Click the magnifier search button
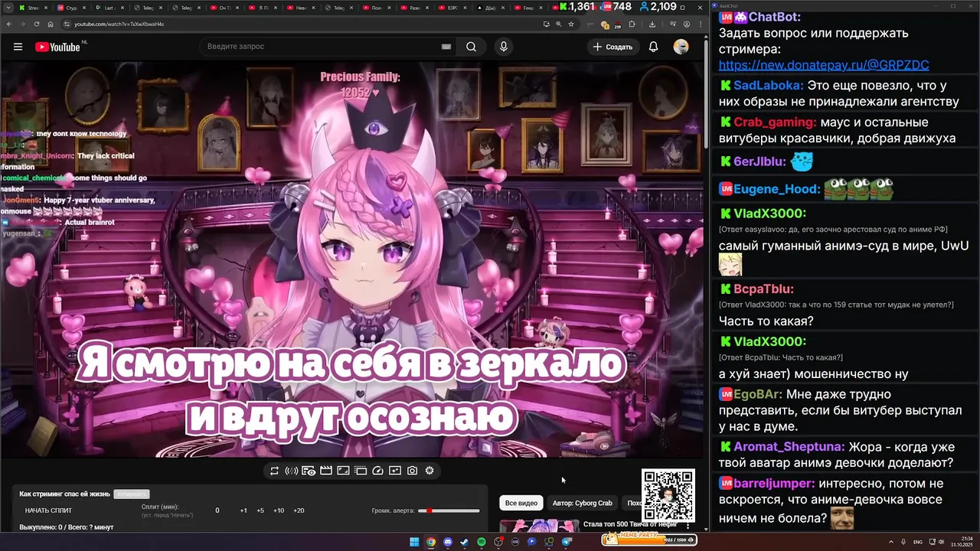 coord(472,47)
